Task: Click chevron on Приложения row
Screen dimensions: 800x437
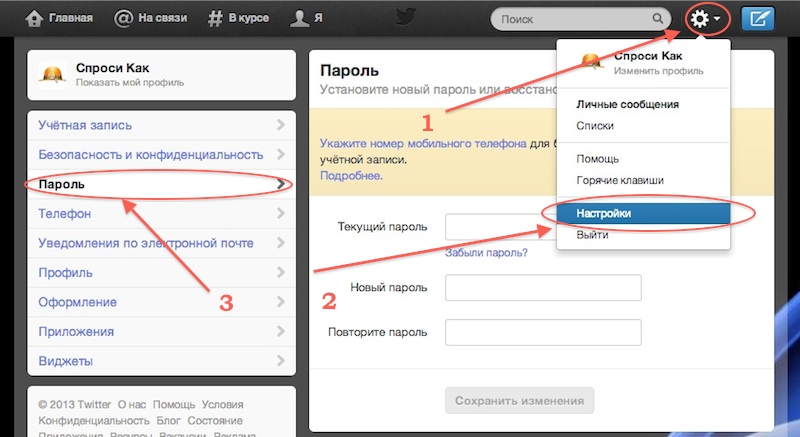Action: pyautogui.click(x=281, y=331)
